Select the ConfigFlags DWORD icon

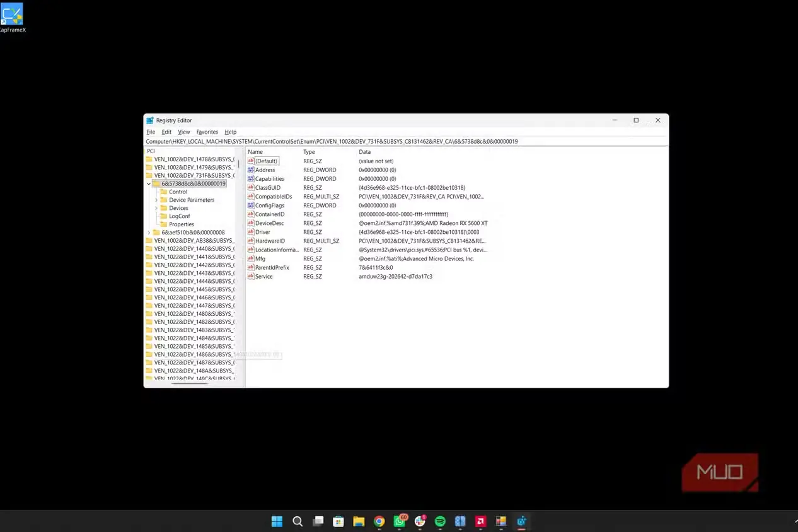tap(251, 205)
